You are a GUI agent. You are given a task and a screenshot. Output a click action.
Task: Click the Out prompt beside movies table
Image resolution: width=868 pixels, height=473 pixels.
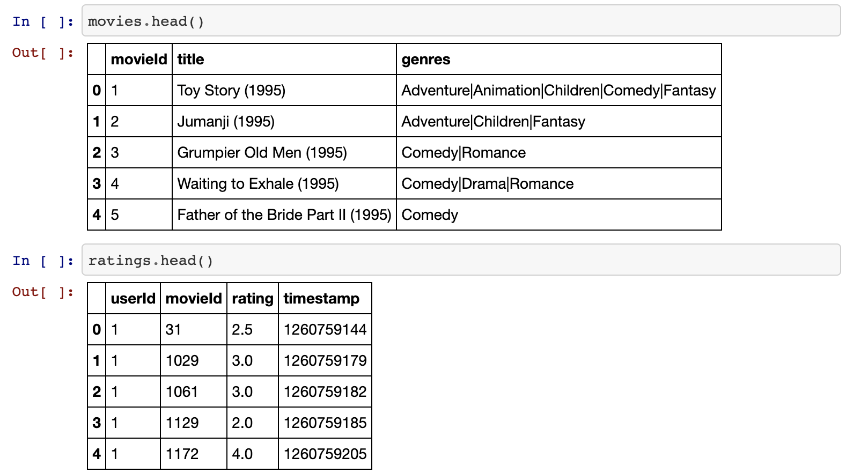coord(42,53)
